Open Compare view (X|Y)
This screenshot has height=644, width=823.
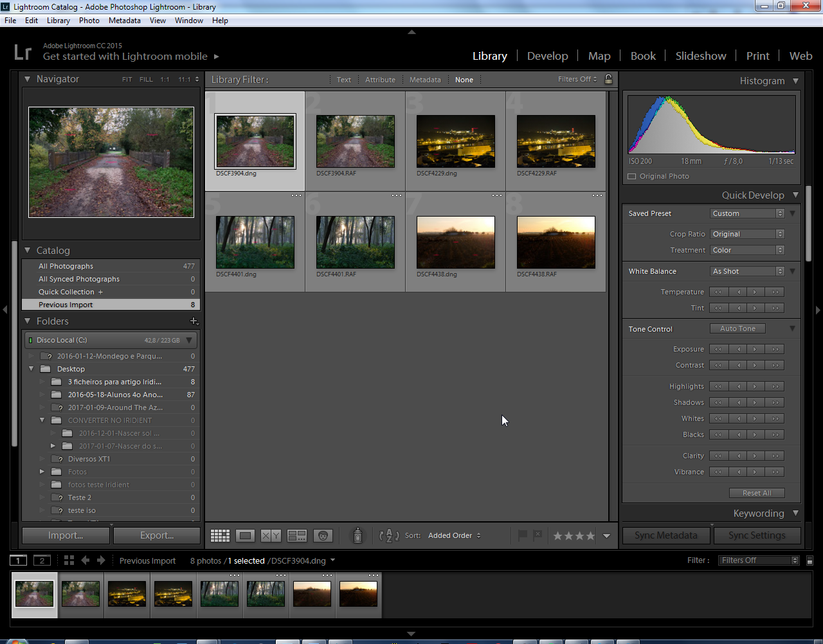(271, 535)
